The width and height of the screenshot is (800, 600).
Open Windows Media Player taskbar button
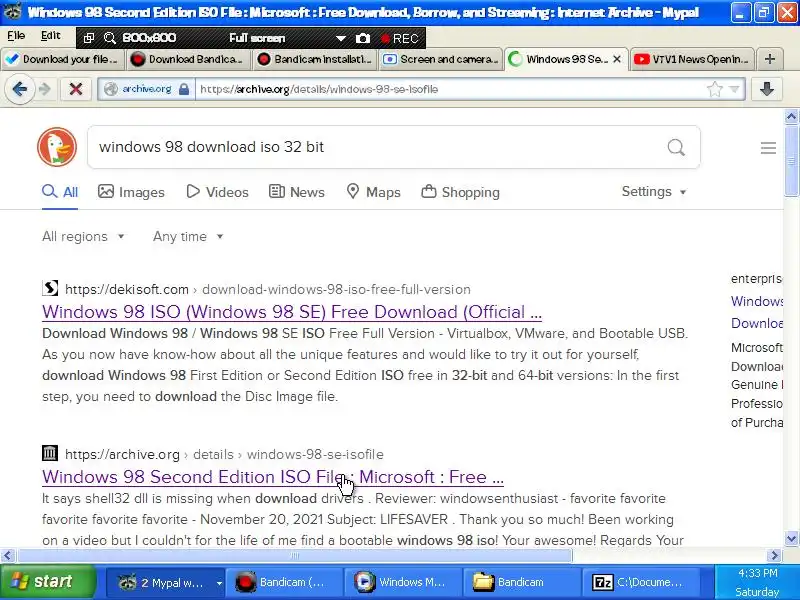coord(404,582)
